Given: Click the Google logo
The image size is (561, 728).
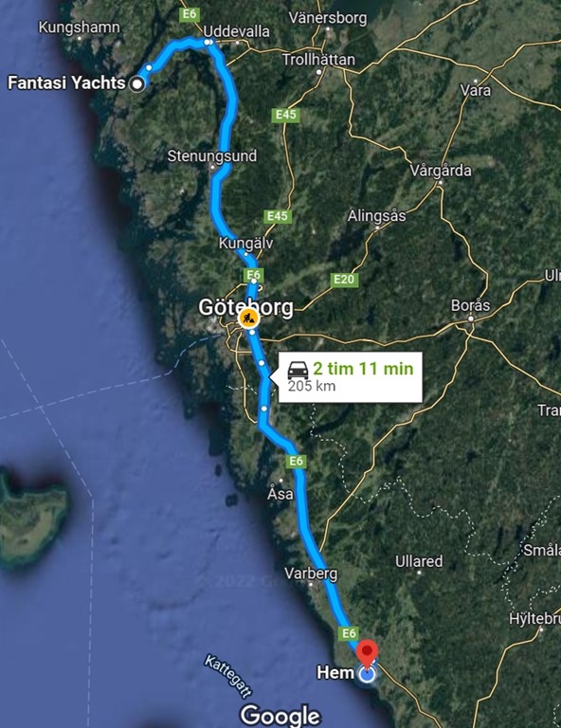Looking at the screenshot, I should coord(280,715).
